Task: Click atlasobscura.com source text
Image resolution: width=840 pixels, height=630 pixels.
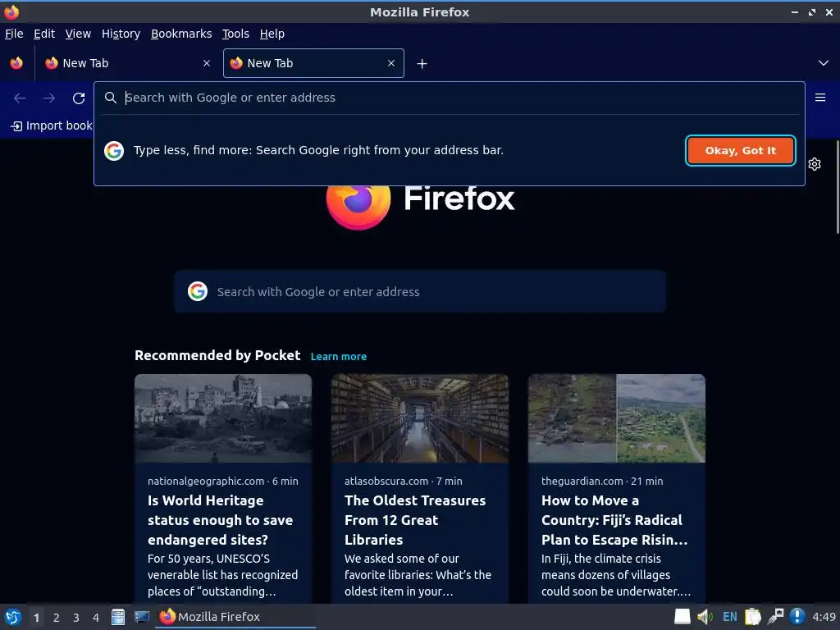Action: pyautogui.click(x=386, y=481)
